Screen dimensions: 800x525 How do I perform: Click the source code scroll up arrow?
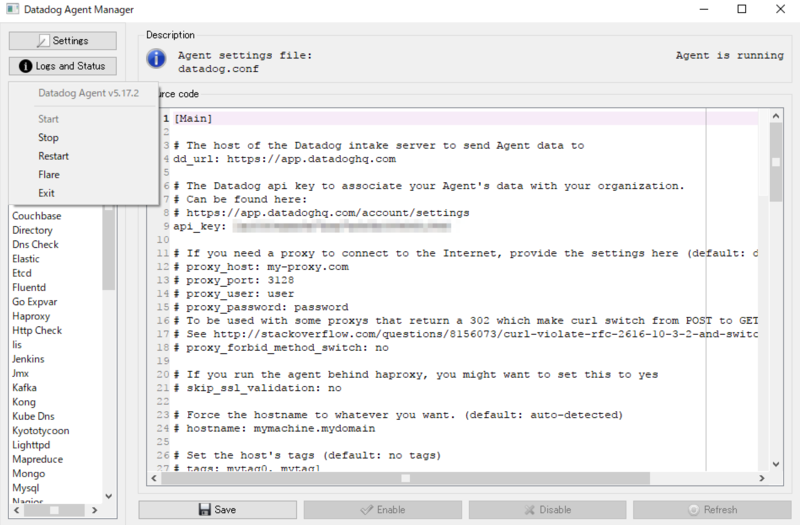click(x=776, y=116)
